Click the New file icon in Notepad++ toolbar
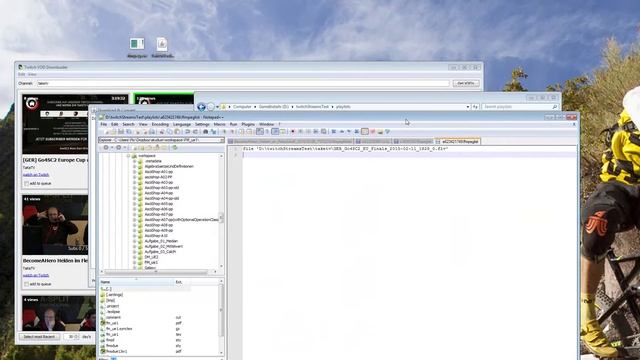The width and height of the screenshot is (640, 360). coord(107,131)
